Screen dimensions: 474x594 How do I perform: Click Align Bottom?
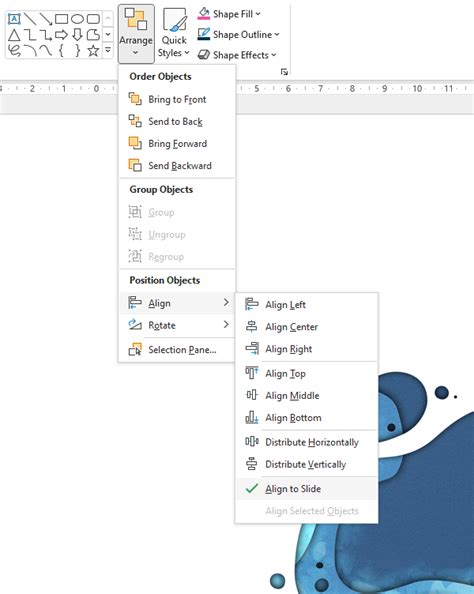[x=307, y=418]
